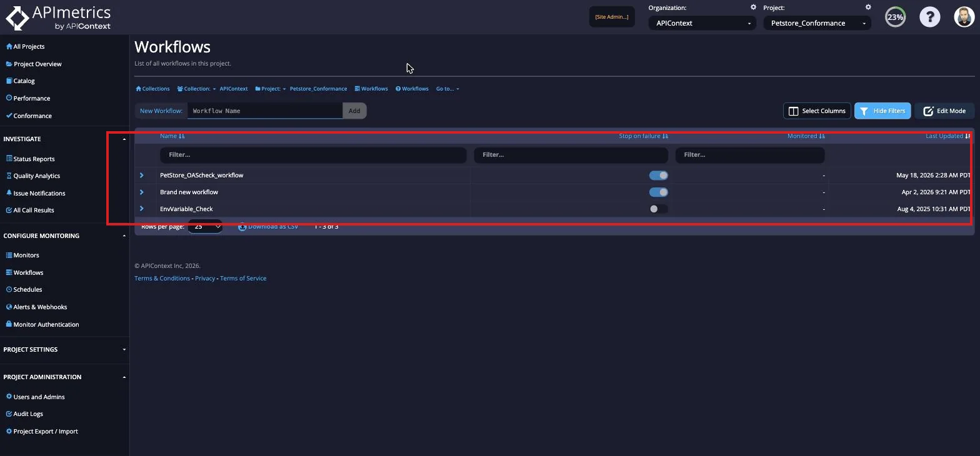Toggle Stop on failure for Brand new workflow

pyautogui.click(x=659, y=192)
